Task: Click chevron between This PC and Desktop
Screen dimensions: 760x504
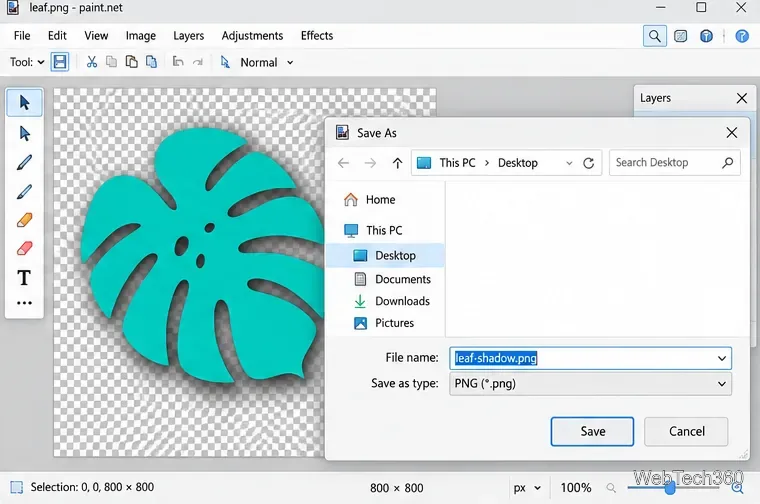Action: point(487,163)
